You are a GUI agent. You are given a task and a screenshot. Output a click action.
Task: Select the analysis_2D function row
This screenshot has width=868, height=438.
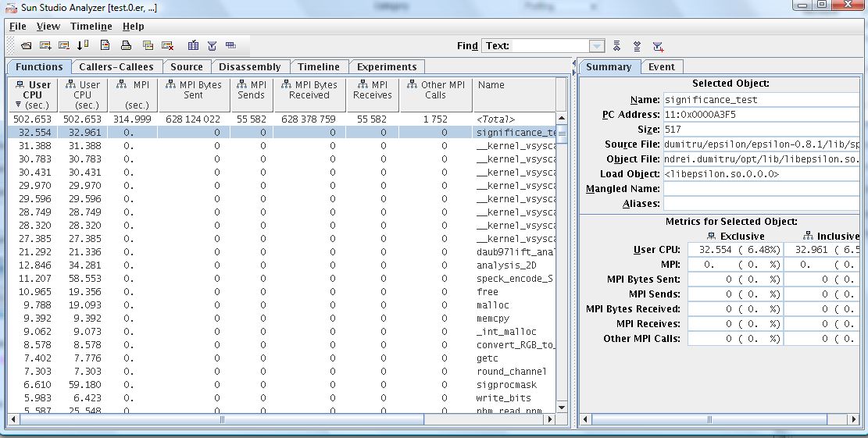coord(282,265)
